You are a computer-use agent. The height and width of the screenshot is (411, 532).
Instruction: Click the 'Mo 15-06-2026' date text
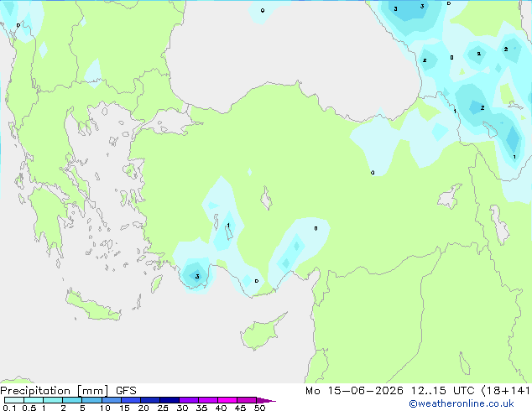(x=354, y=391)
